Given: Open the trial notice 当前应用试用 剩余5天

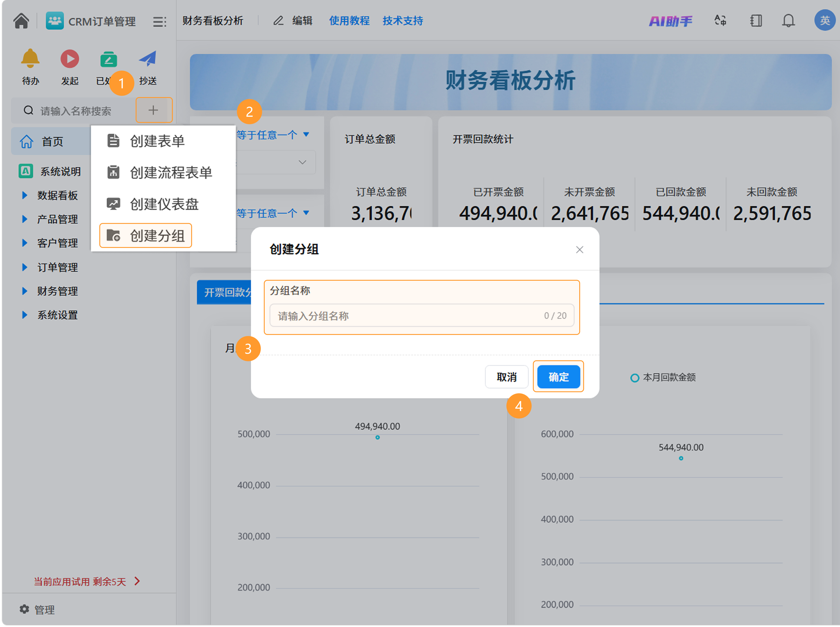Looking at the screenshot, I should 87,582.
